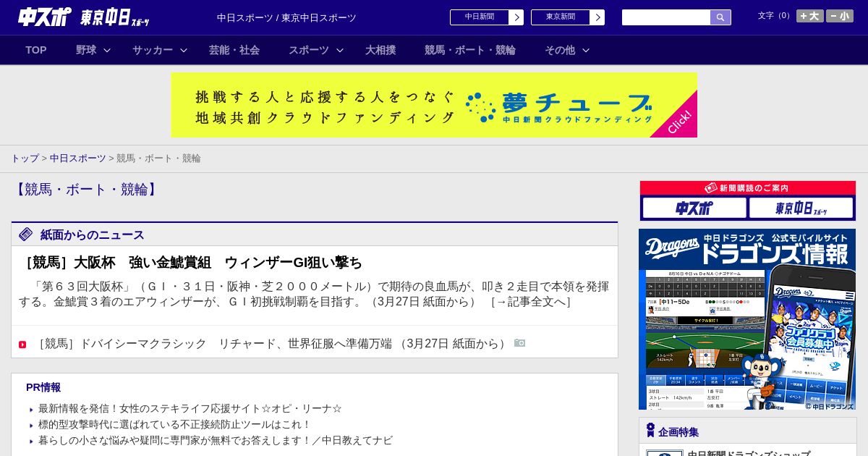Click the 中日スポーツ / 東京中日スポーツ header text
Viewport: 868px width, 456px height.
click(286, 17)
